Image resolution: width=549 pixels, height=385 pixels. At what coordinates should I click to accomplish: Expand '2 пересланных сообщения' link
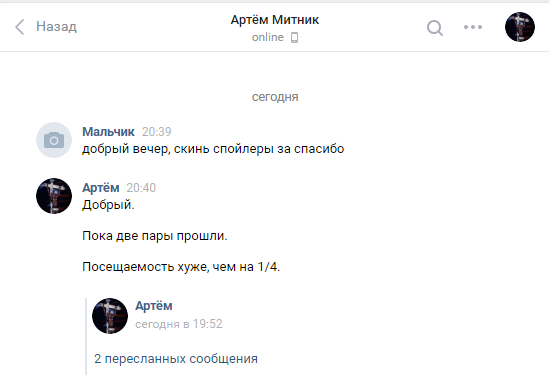[x=176, y=359]
